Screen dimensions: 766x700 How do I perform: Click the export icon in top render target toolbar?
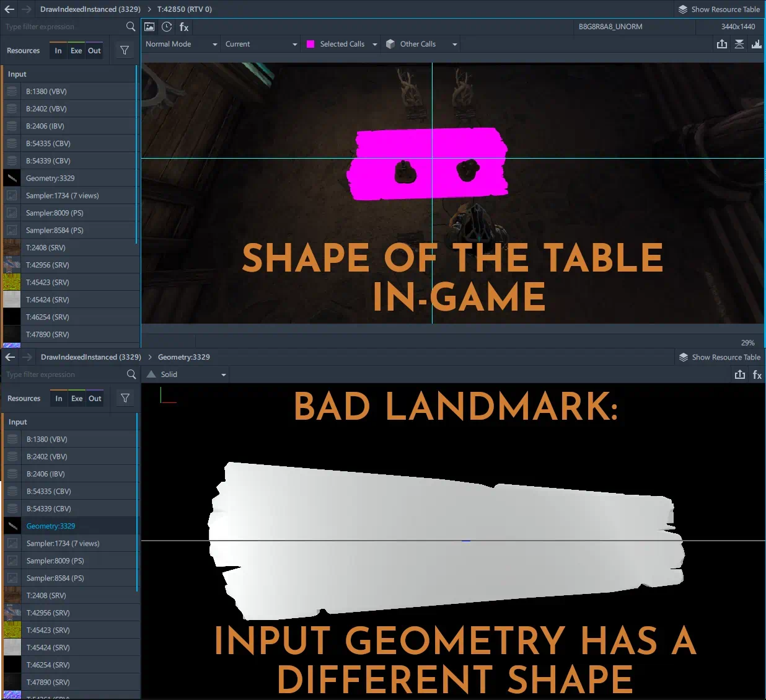pyautogui.click(x=722, y=44)
